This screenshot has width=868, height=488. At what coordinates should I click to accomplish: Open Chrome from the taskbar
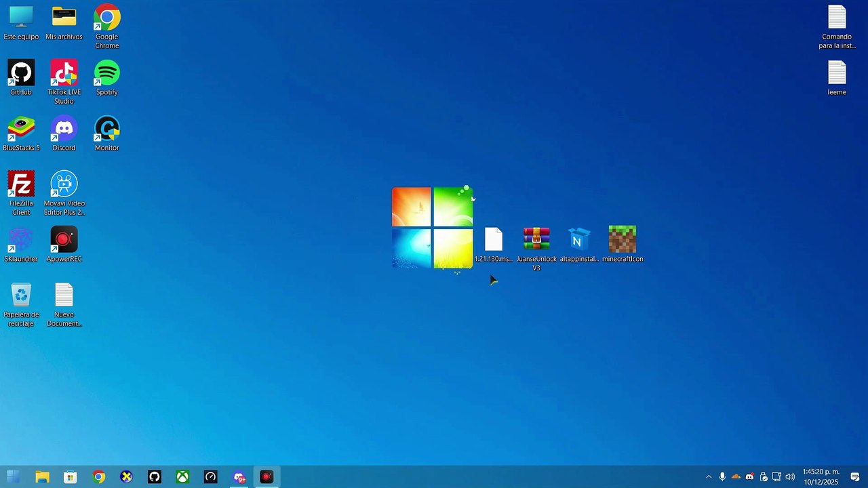coord(99,477)
